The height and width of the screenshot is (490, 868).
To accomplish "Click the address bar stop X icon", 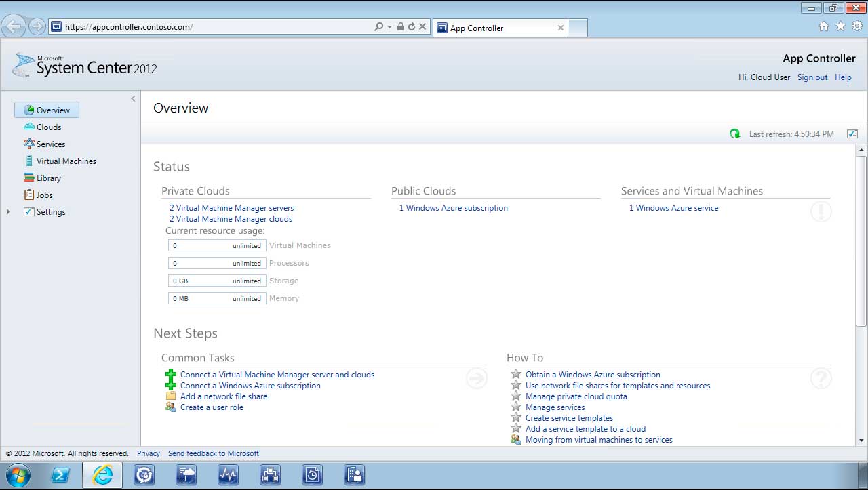I will pyautogui.click(x=422, y=26).
